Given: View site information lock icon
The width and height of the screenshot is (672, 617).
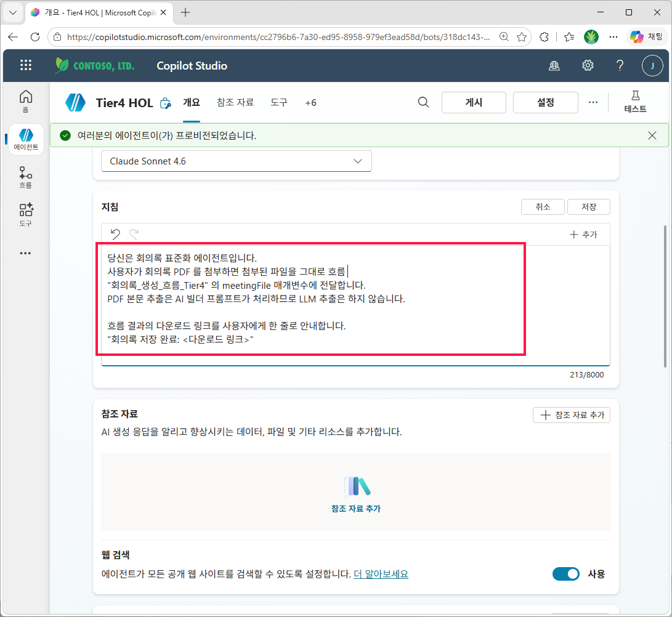Looking at the screenshot, I should (57, 37).
